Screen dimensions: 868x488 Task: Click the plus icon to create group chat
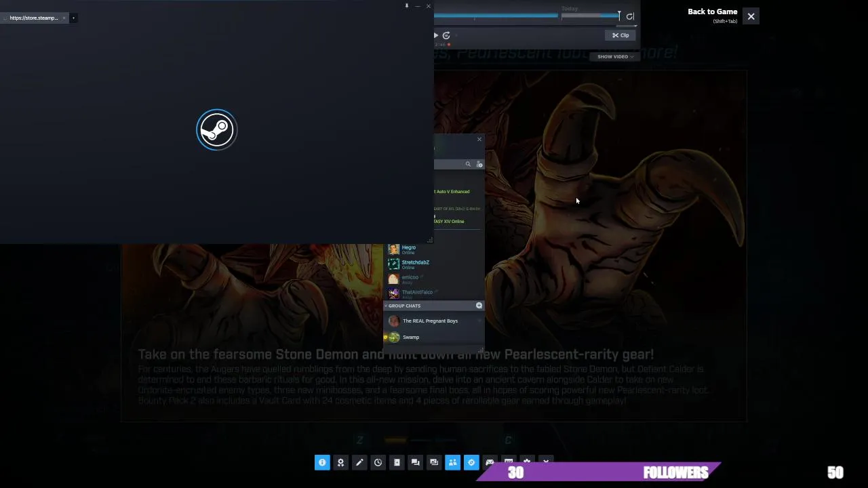[x=479, y=306]
